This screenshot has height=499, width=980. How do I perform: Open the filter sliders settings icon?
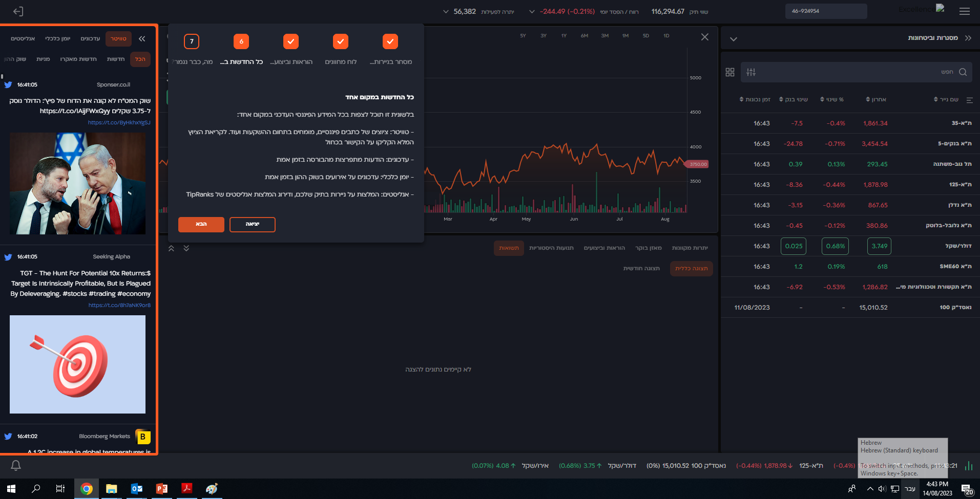[751, 72]
